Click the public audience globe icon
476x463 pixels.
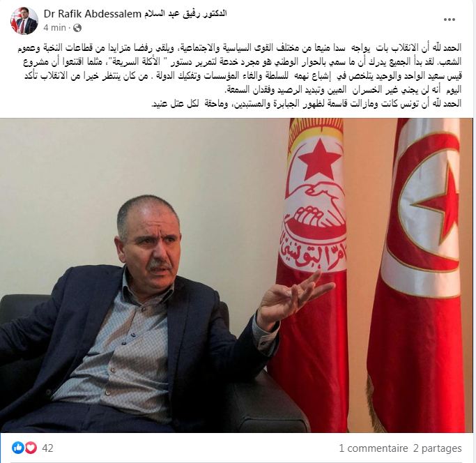(x=78, y=28)
